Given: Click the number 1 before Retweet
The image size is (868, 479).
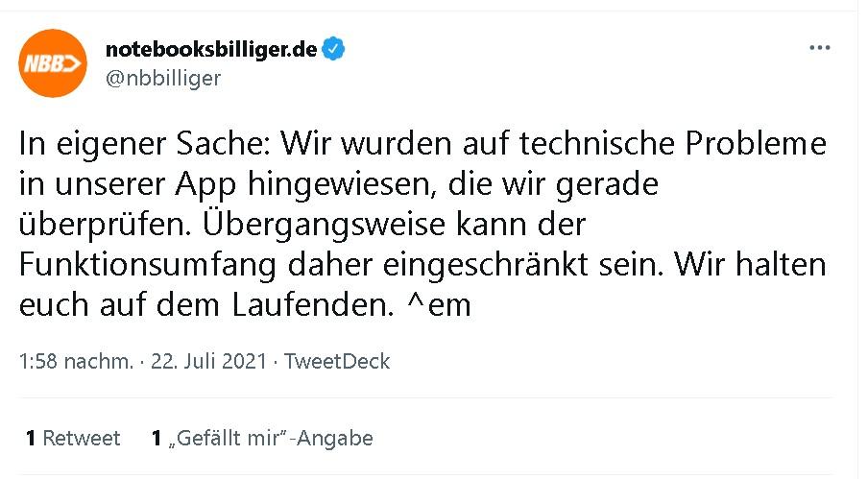Looking at the screenshot, I should tap(31, 439).
